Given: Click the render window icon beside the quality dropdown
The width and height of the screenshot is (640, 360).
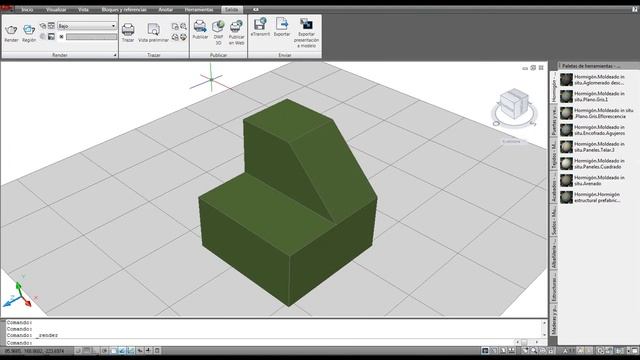Looking at the screenshot, I should (x=51, y=25).
